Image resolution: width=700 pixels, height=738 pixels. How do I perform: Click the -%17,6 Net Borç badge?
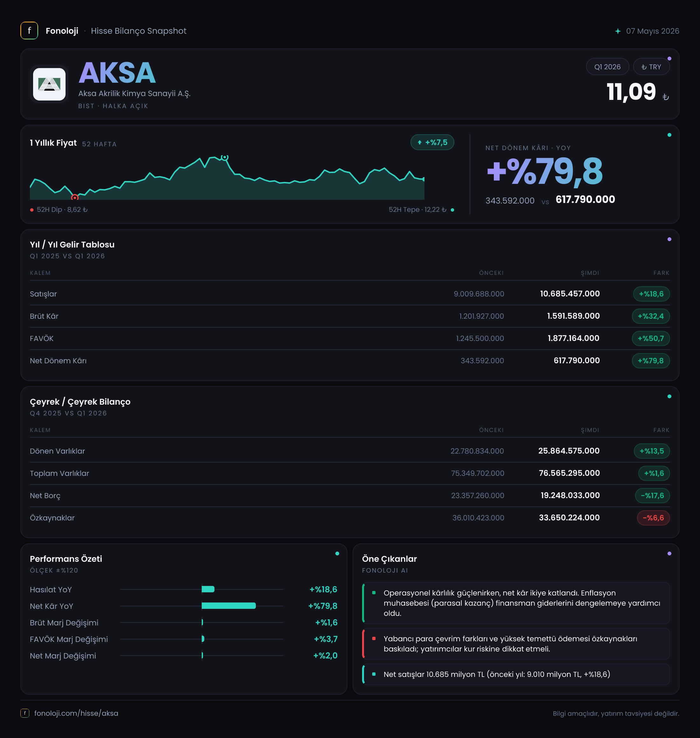(x=652, y=496)
